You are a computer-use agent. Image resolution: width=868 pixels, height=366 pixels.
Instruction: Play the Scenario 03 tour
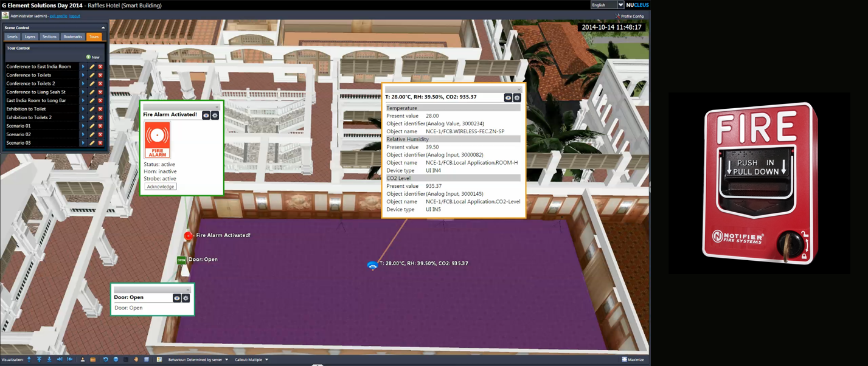(x=83, y=143)
